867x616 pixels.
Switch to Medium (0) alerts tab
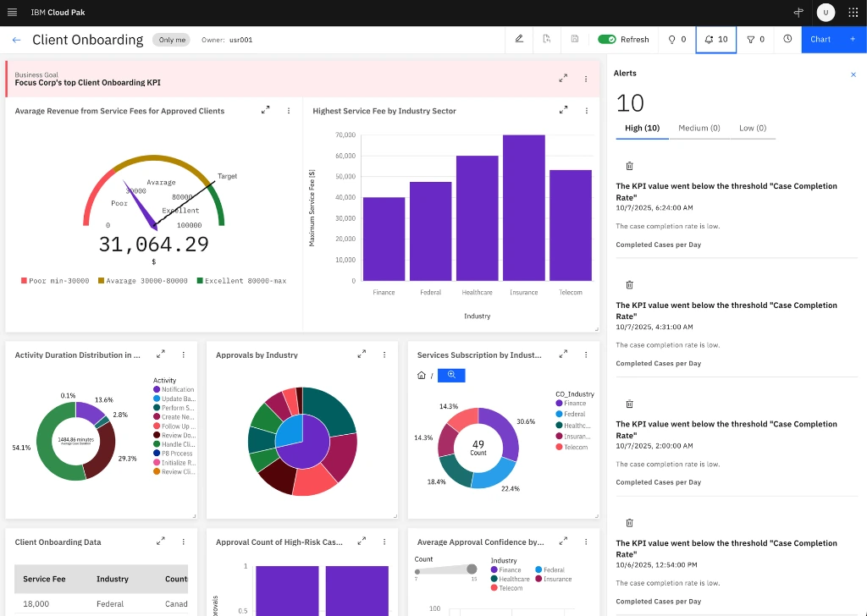click(699, 128)
